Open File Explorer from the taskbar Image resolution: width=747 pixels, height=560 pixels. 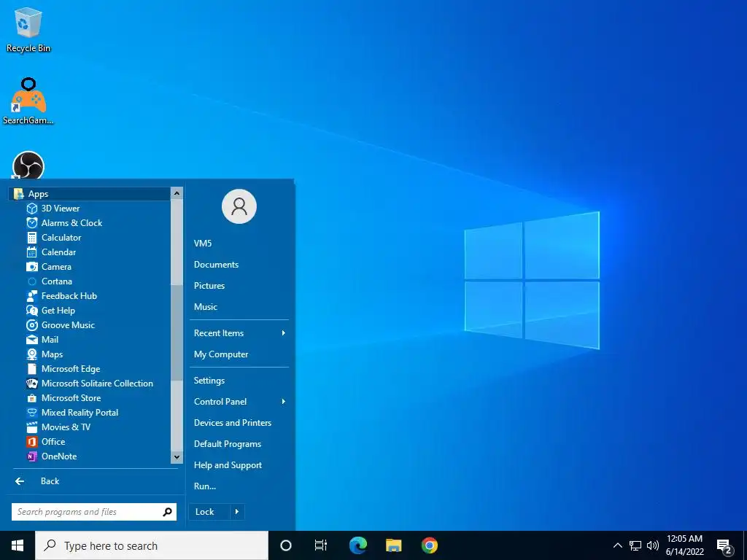tap(393, 545)
